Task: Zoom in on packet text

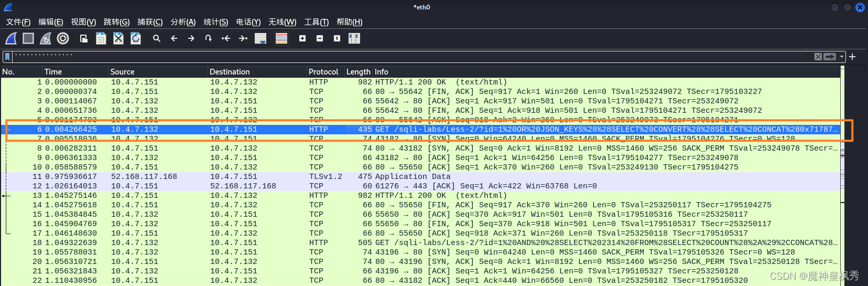Action: click(x=302, y=38)
